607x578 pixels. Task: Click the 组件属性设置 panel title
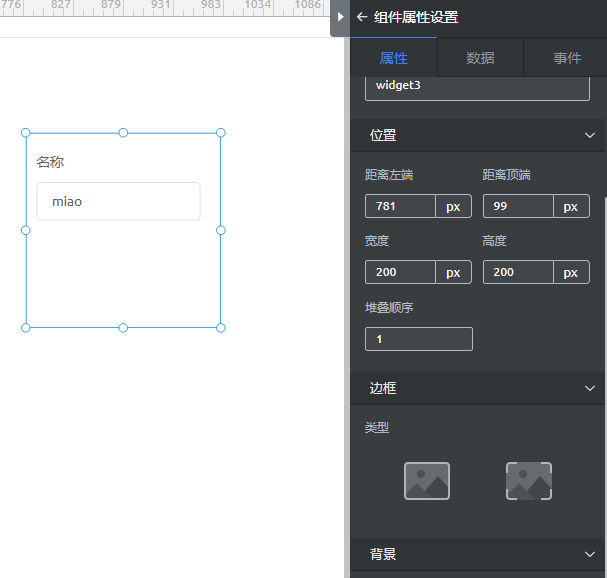(x=416, y=17)
